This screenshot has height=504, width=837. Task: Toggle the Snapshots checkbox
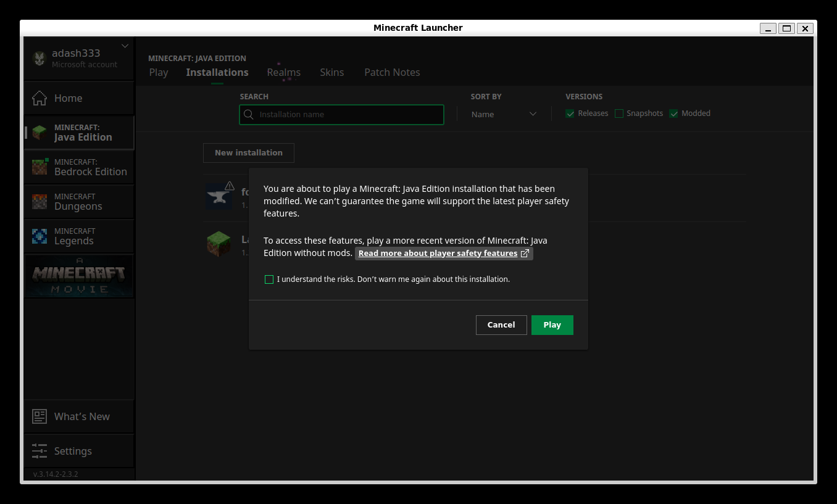(x=619, y=114)
